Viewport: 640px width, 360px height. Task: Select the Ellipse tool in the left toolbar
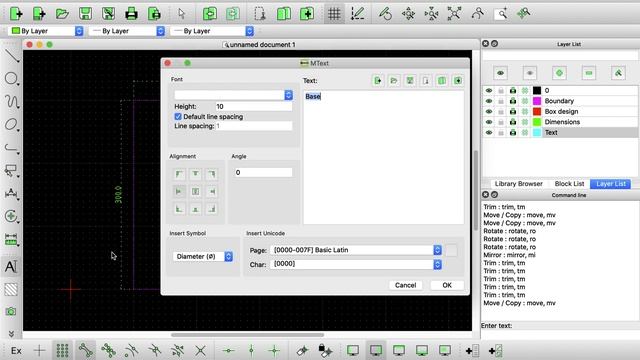[11, 124]
